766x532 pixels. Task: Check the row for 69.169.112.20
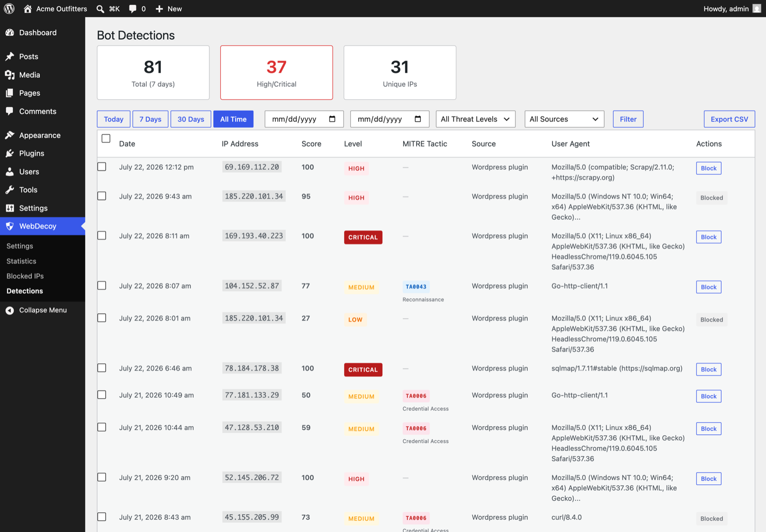[102, 167]
